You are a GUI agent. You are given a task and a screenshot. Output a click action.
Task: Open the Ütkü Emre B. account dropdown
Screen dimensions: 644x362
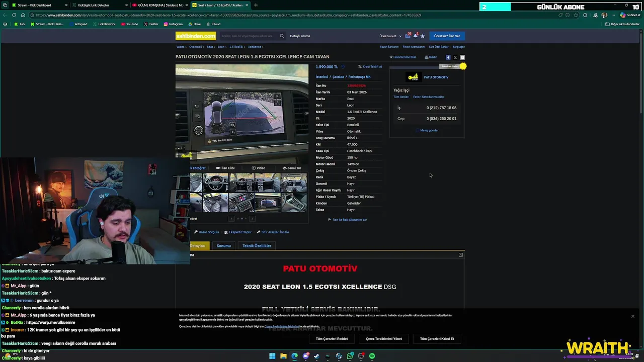pos(390,36)
